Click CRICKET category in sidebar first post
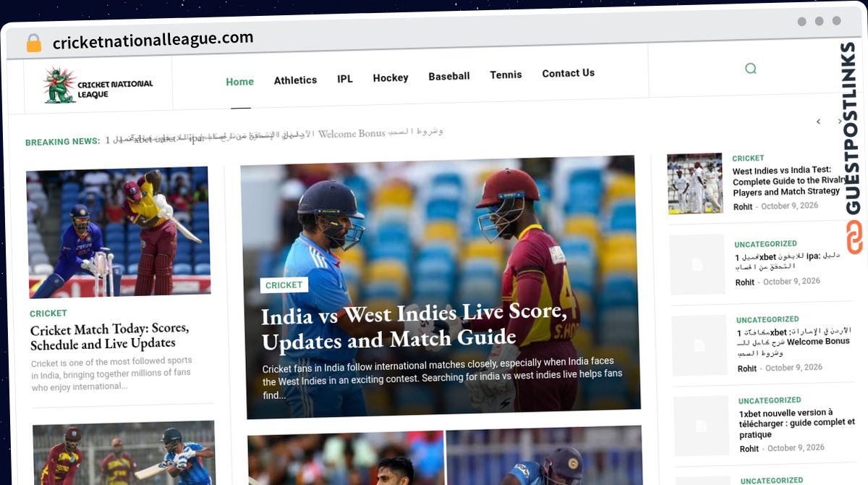Image resolution: width=868 pixels, height=485 pixels. click(x=748, y=158)
